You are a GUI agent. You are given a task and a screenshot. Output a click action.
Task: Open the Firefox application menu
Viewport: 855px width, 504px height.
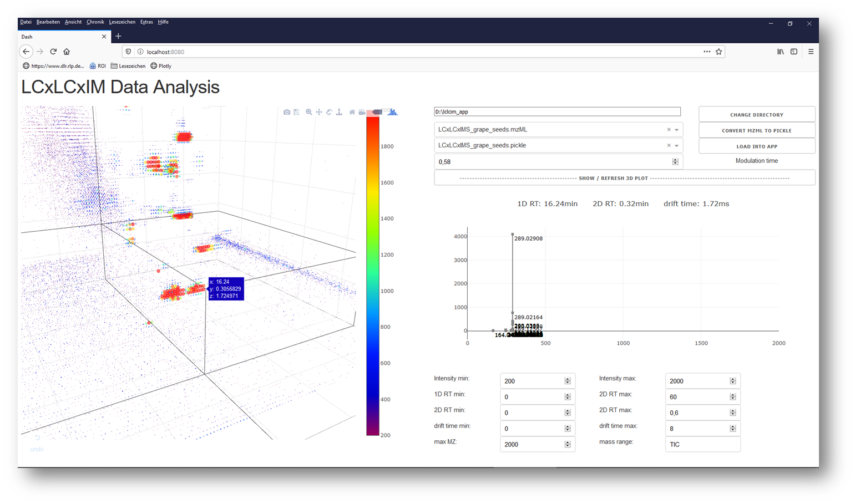coord(811,52)
